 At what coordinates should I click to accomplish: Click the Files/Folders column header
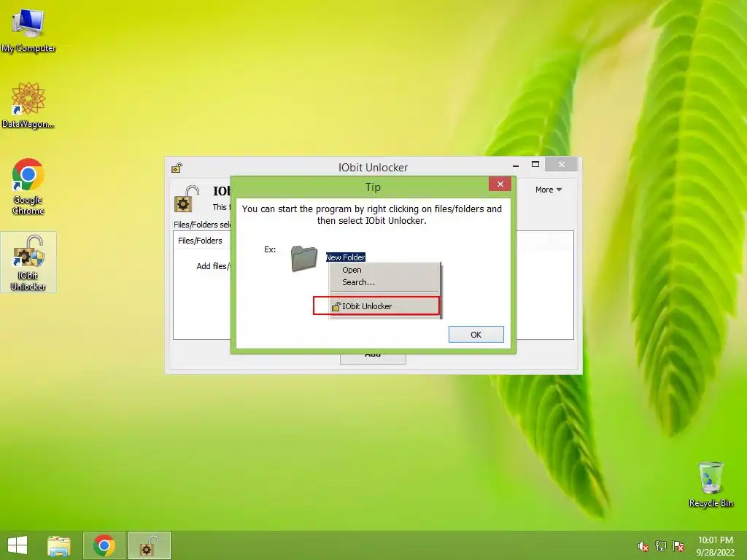(x=200, y=241)
